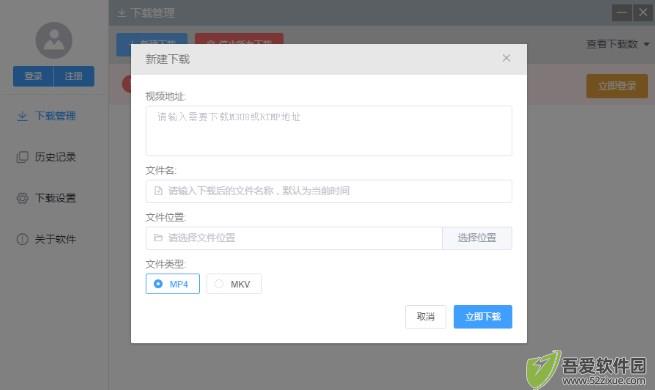Click the folder icon in file location field

[158, 238]
